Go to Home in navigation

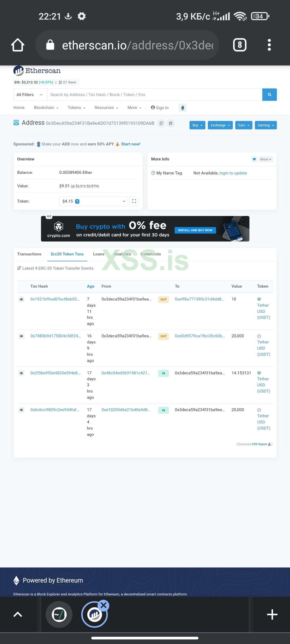(19, 108)
